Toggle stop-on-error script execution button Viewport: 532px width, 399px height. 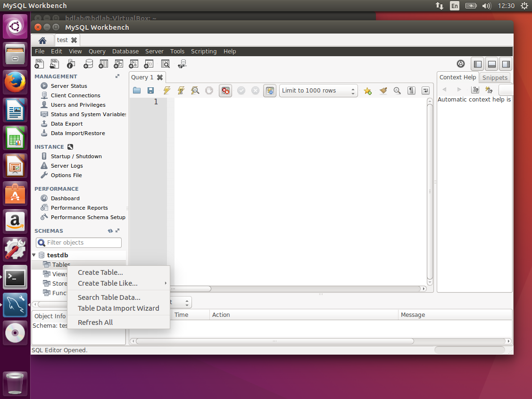(x=225, y=90)
